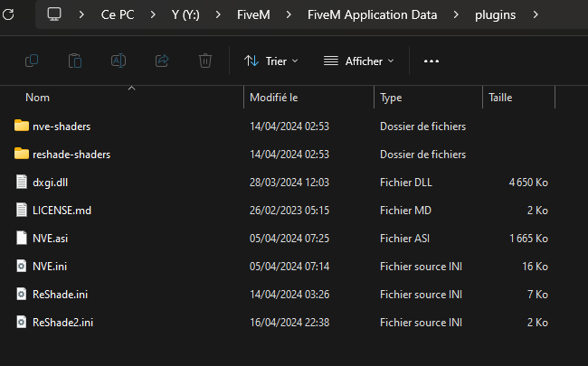Click the 4 650 Ko size value
Image resolution: width=588 pixels, height=366 pixels.
click(528, 183)
